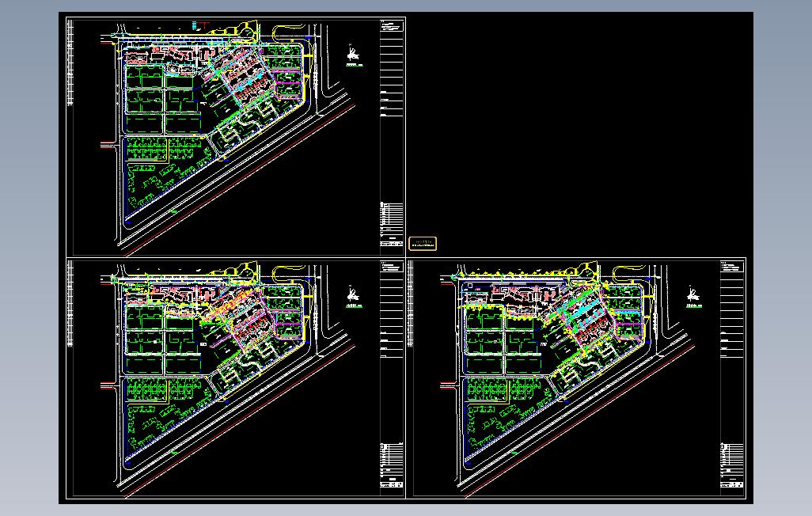Screen dimensions: 812x516
Task: Click the north arrow in top-left sheet
Action: 353,54
